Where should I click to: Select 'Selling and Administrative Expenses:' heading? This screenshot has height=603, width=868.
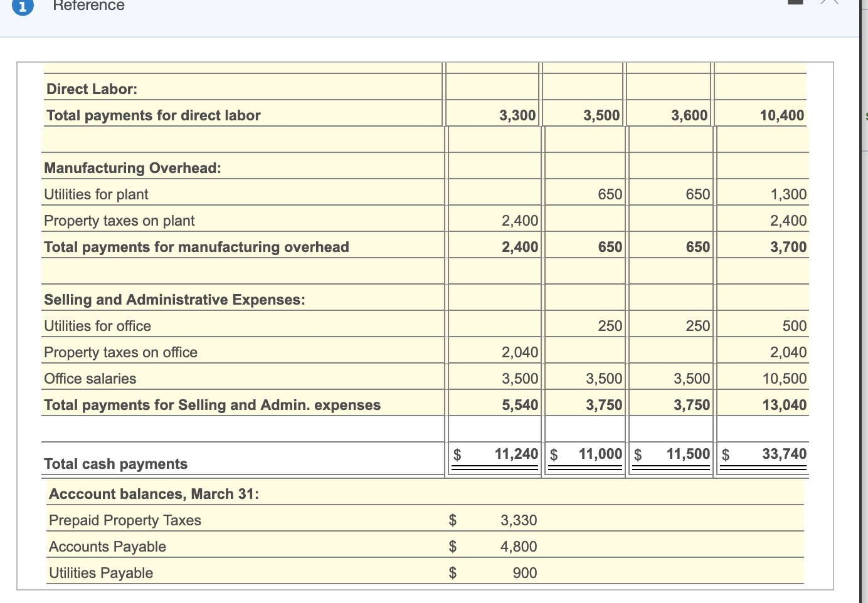174,300
